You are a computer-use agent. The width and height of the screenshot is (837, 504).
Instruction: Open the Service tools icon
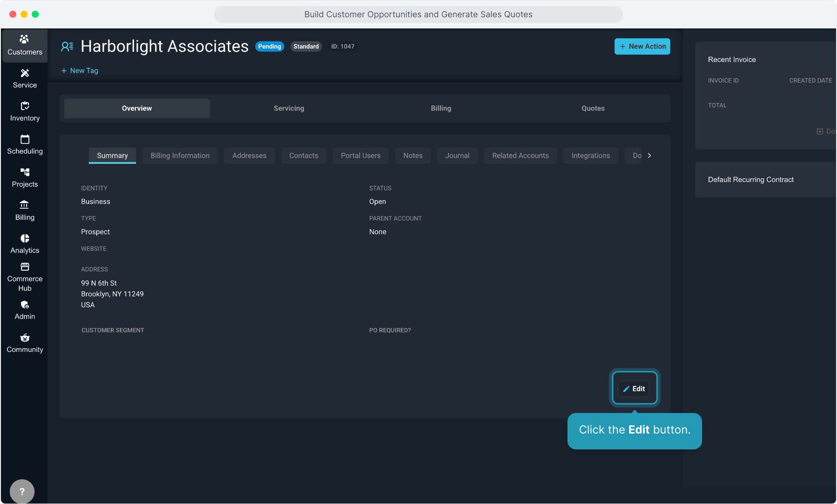[25, 73]
